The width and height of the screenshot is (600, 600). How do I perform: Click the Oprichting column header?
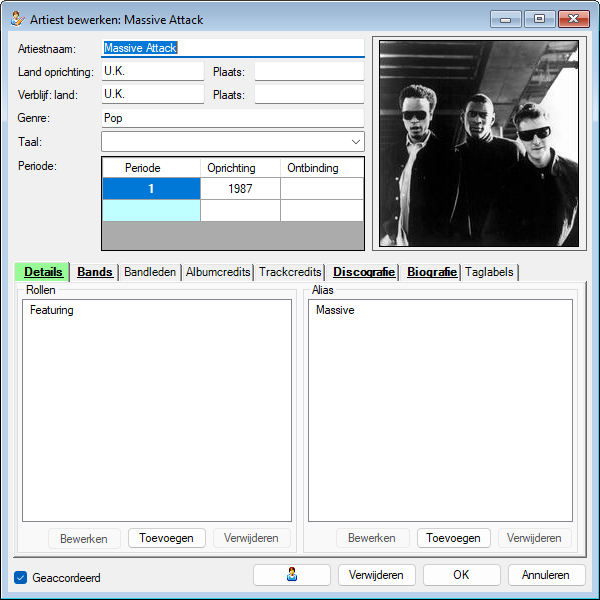240,168
